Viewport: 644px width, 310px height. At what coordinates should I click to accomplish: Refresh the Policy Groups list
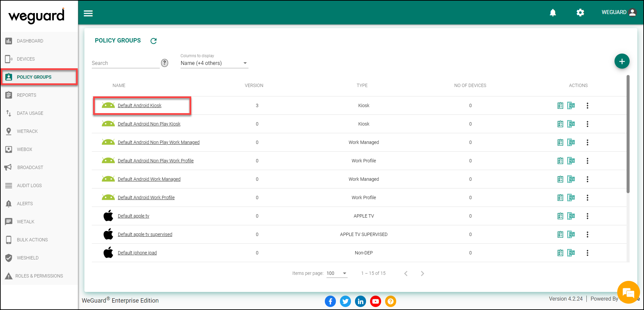(153, 41)
